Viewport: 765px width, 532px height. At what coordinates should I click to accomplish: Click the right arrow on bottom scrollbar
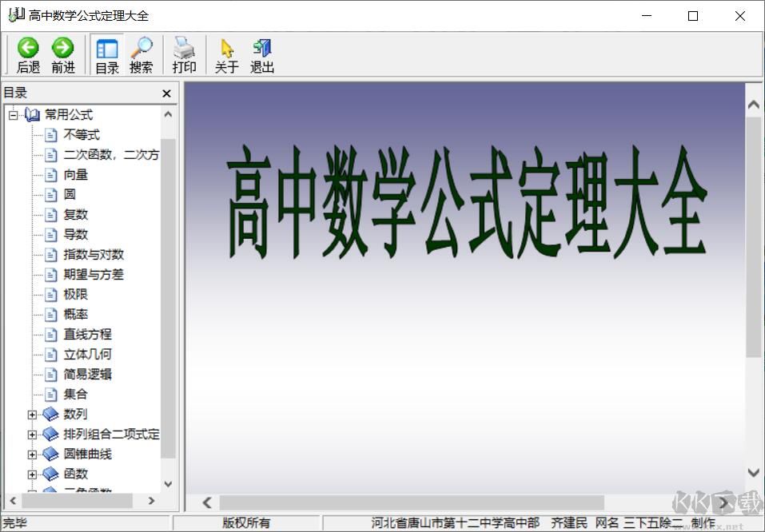pos(723,502)
